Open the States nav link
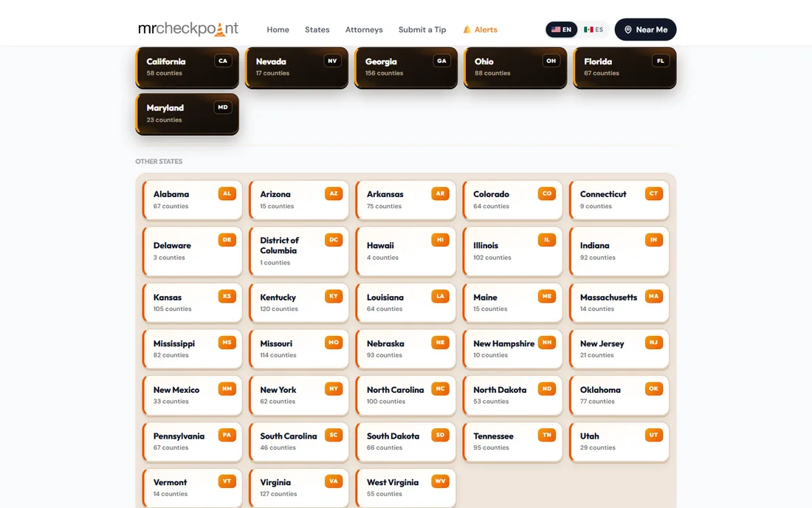 pyautogui.click(x=317, y=30)
